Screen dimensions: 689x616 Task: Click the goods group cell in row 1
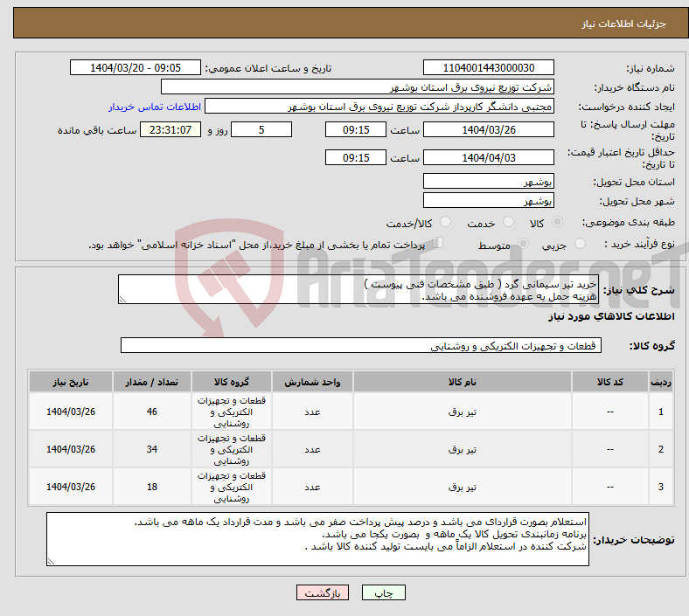(232, 412)
